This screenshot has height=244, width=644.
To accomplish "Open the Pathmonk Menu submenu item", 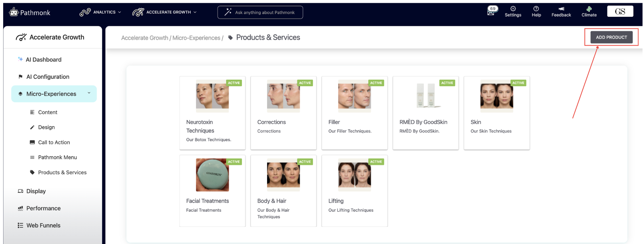I will (57, 157).
